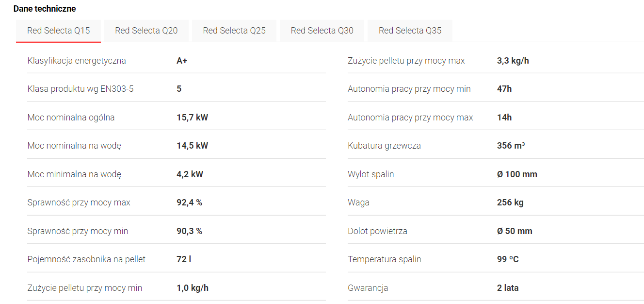
Task: Select the 92,4 % efficiency value
Action: pyautogui.click(x=189, y=203)
